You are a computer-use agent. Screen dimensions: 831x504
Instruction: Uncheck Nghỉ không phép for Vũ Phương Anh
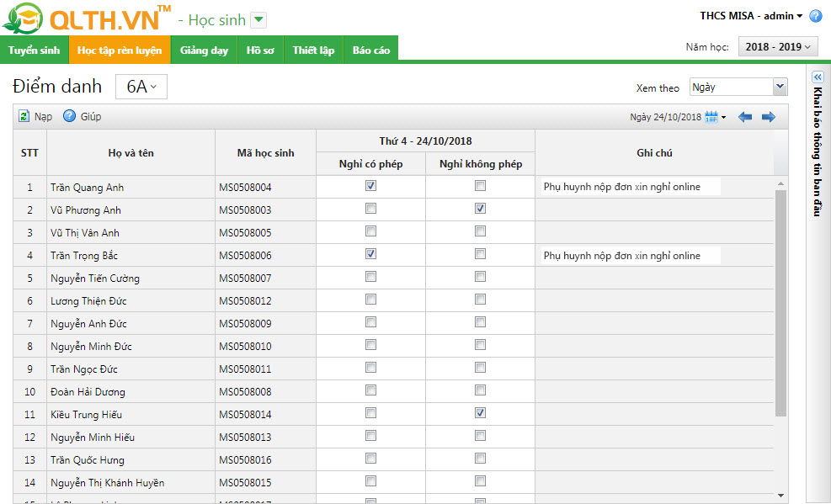[480, 209]
